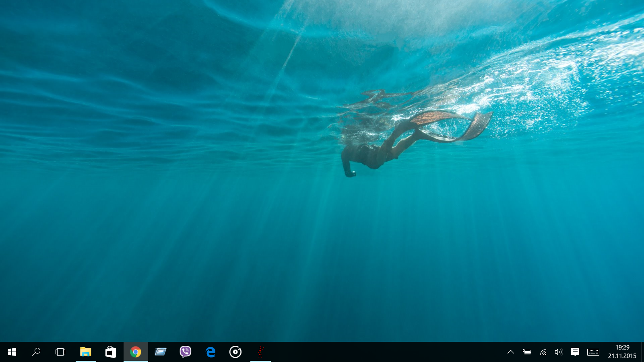Open the Action Center notifications
The width and height of the screenshot is (644, 362).
pos(575,352)
